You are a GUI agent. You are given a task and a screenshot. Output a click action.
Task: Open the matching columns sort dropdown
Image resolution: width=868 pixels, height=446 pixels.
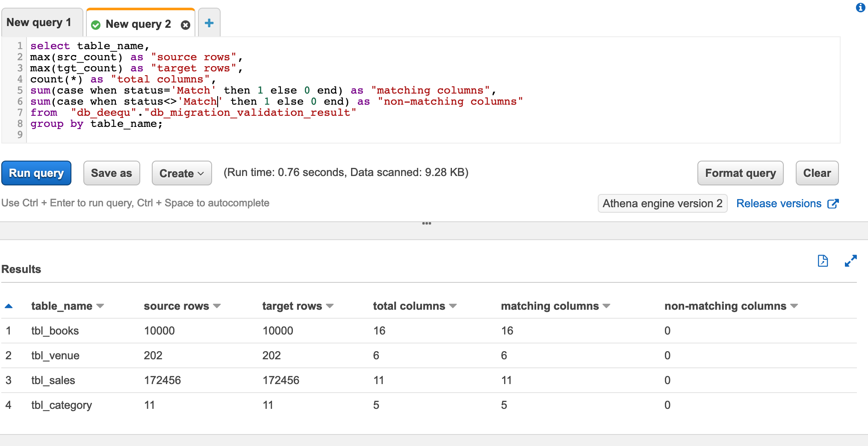[x=606, y=306]
